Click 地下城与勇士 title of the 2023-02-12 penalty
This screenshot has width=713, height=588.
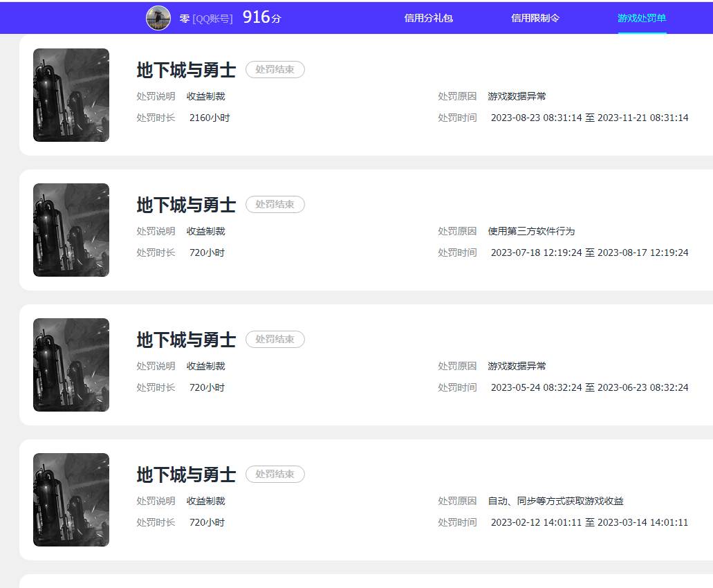coord(186,475)
